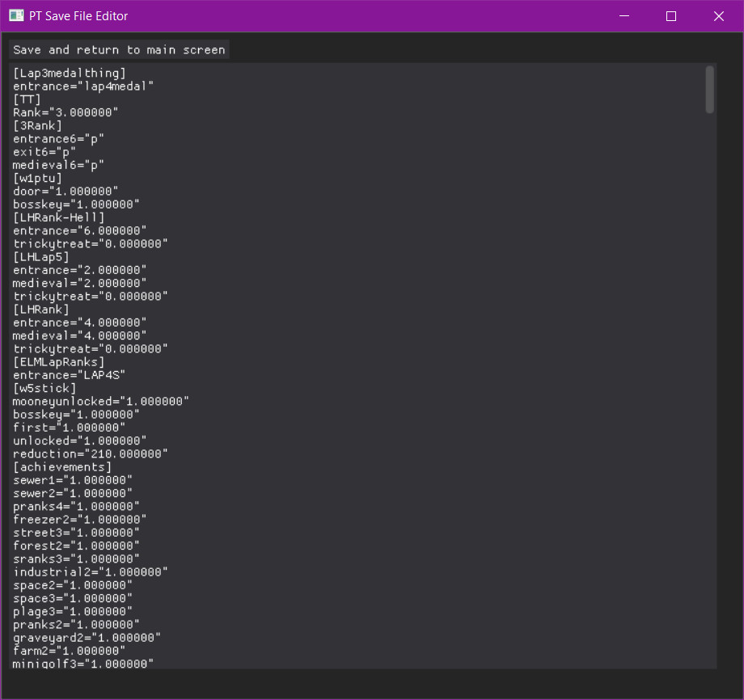Viewport: 744px width, 700px height.
Task: Select the entrance="LAP4S" line
Action: pyautogui.click(x=69, y=374)
